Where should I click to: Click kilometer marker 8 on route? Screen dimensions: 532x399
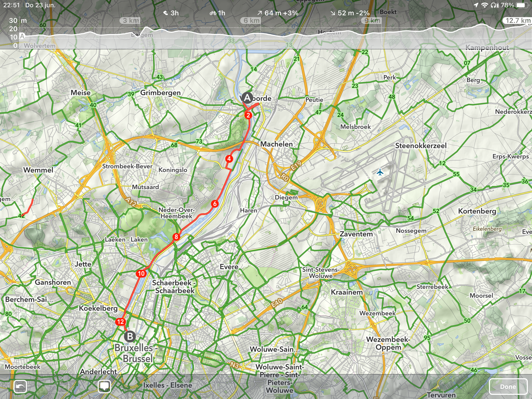point(176,237)
